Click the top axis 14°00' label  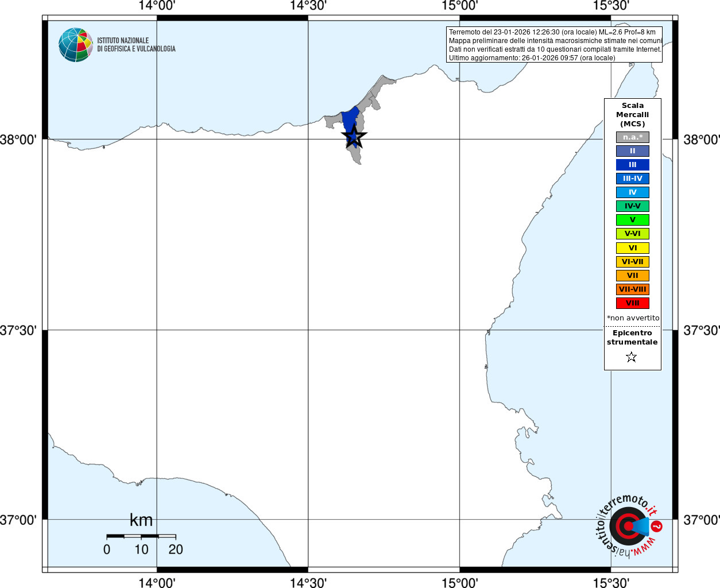point(157,6)
